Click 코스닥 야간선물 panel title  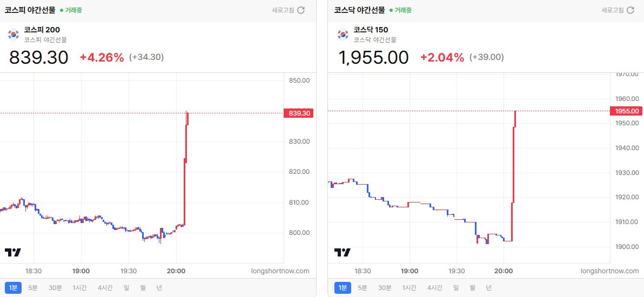(x=359, y=10)
